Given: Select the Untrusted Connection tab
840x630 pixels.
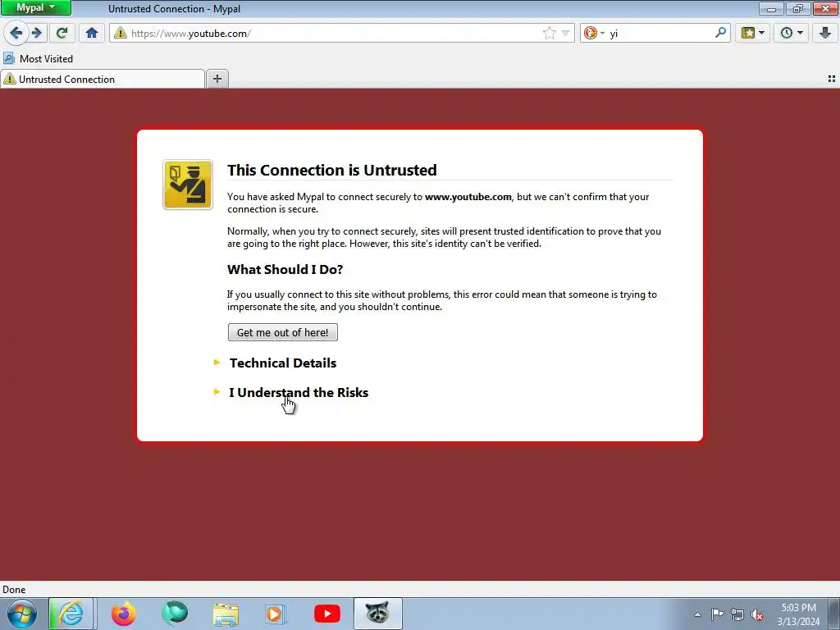Looking at the screenshot, I should click(x=103, y=80).
